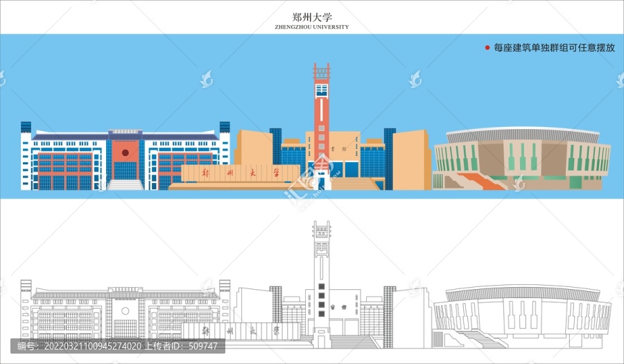Click the ZHENGZHOU UNIVERSITY subtitle
The image size is (624, 364).
coord(311,27)
